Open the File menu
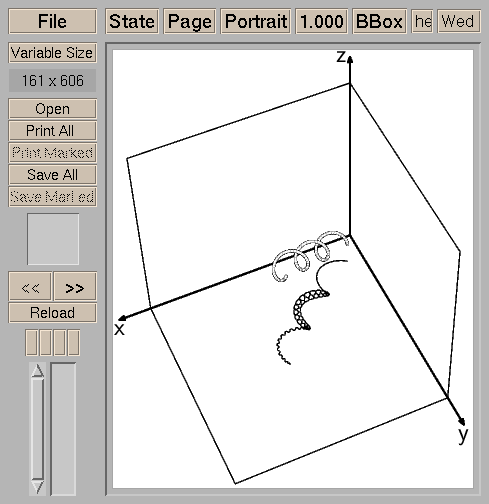Viewport: 489px width, 504px height. click(x=52, y=21)
